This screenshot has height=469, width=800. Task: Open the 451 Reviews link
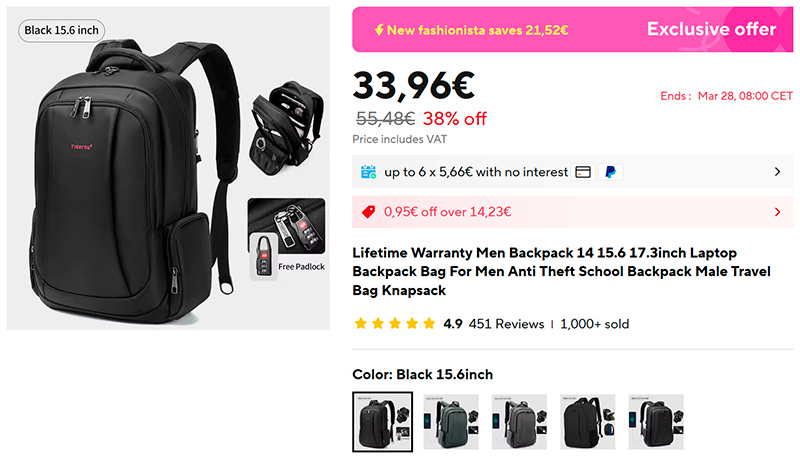click(x=507, y=324)
